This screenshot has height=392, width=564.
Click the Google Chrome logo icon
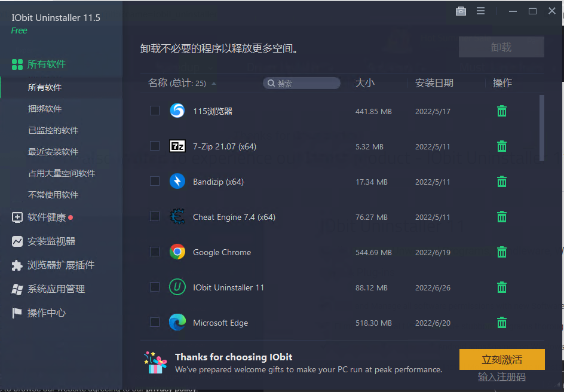point(177,252)
